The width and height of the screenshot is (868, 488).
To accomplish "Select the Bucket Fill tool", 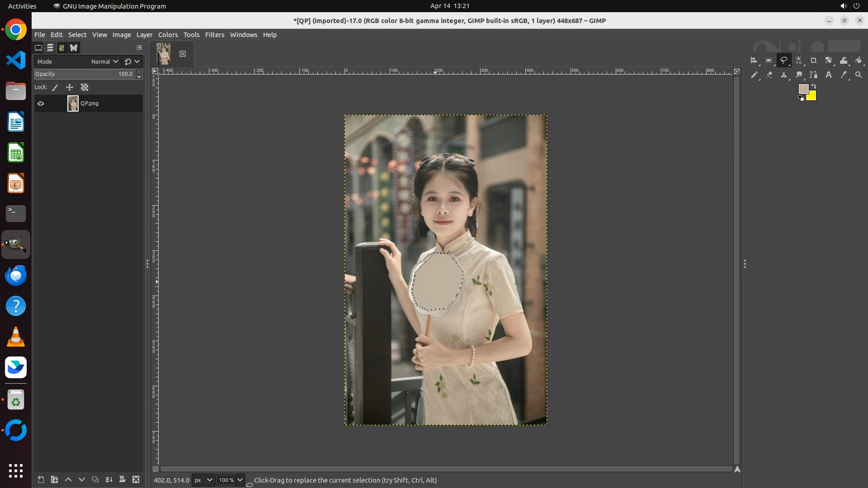I will click(859, 61).
